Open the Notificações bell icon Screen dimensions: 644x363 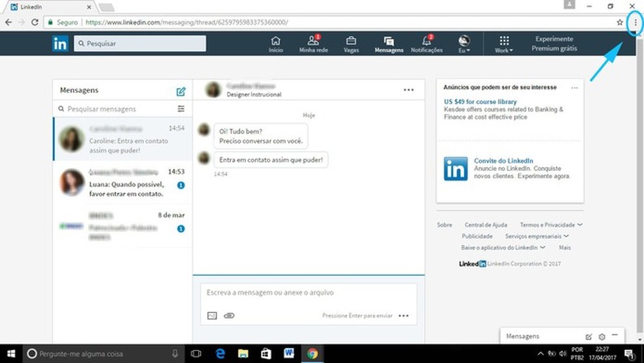tap(427, 45)
